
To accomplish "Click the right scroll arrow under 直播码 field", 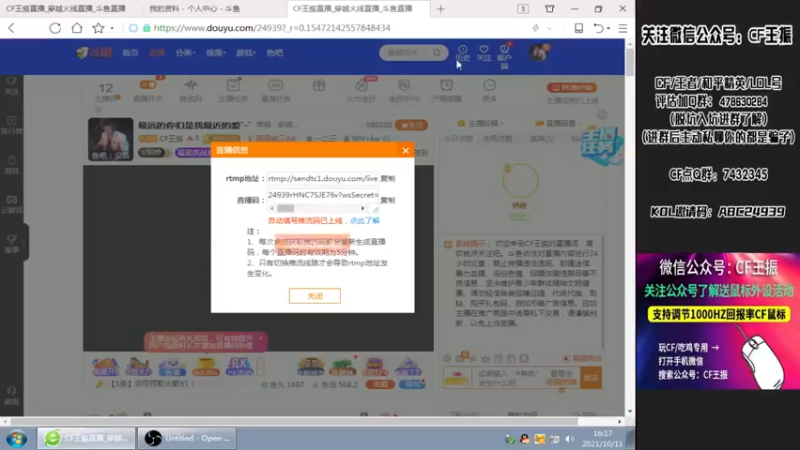I will point(362,208).
